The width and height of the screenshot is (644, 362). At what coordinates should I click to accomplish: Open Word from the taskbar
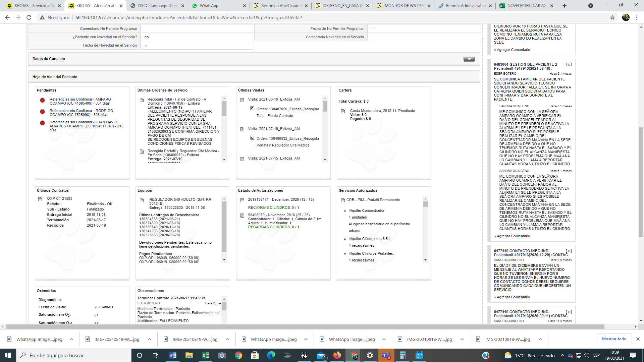point(173,355)
